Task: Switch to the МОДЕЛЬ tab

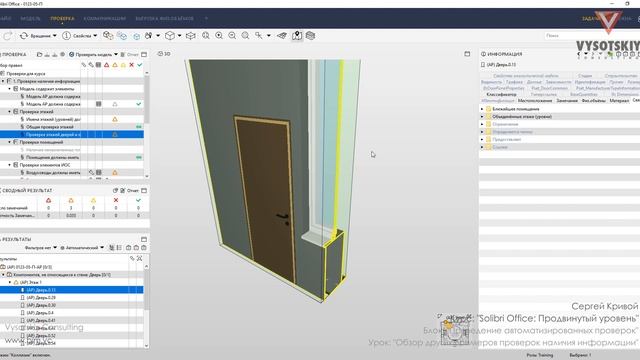Action: (x=30, y=18)
